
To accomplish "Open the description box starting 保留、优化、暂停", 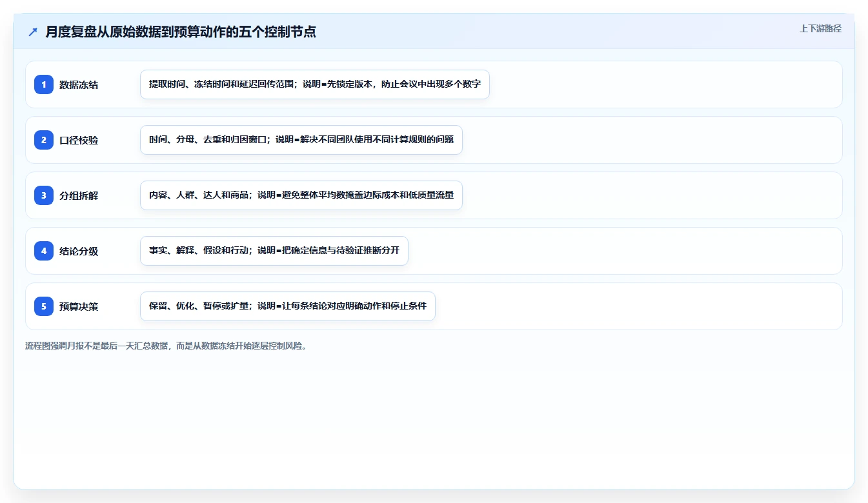I will (x=288, y=306).
